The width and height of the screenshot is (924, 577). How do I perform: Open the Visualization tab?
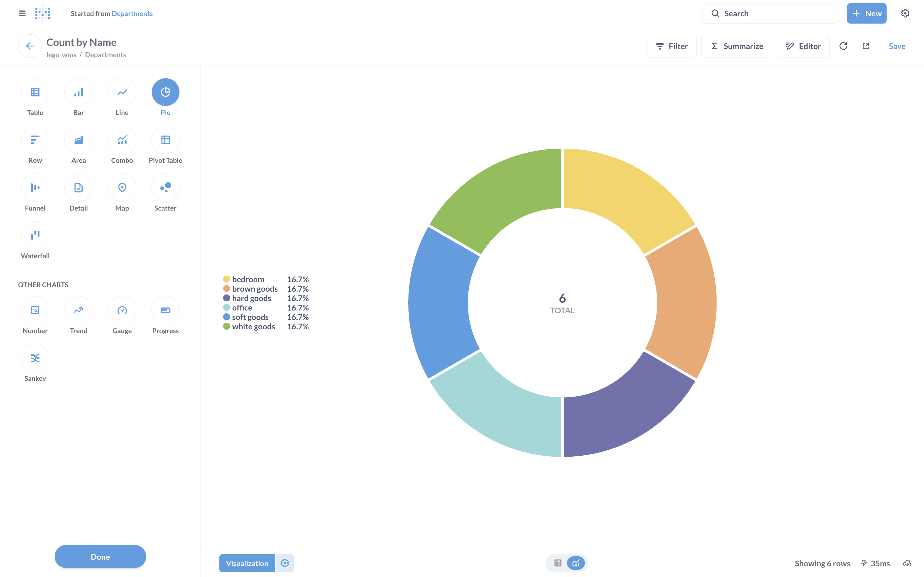247,563
